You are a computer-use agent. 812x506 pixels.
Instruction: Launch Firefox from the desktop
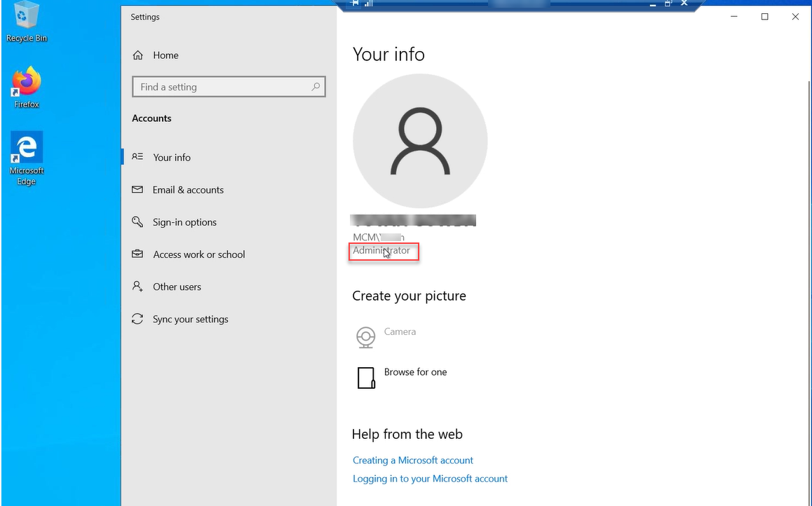(x=26, y=87)
